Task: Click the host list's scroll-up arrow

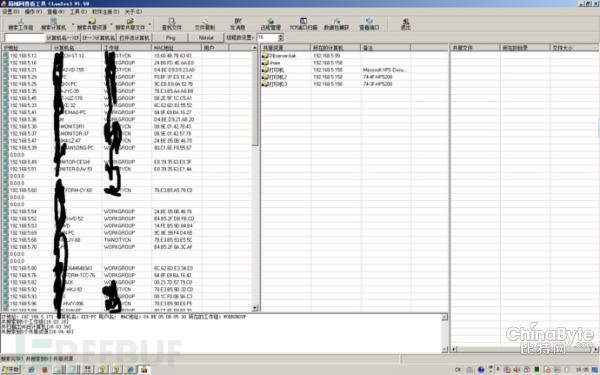Action: (x=255, y=48)
